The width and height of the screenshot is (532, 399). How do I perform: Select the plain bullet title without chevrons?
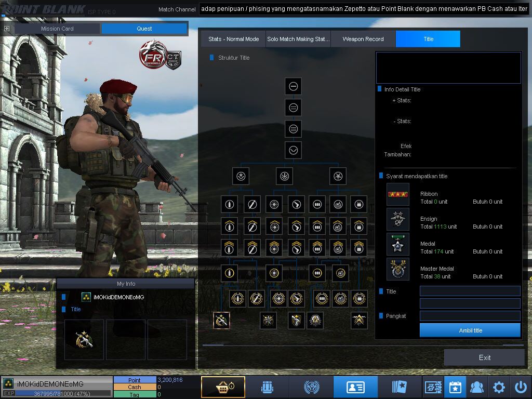229,204
